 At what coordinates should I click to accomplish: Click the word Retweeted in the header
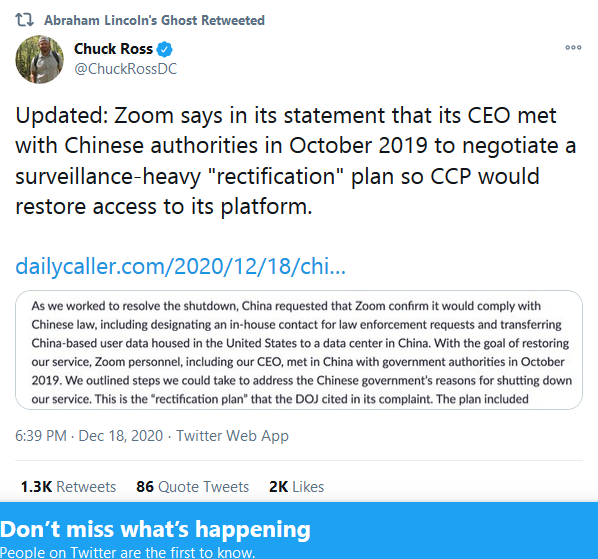point(233,20)
